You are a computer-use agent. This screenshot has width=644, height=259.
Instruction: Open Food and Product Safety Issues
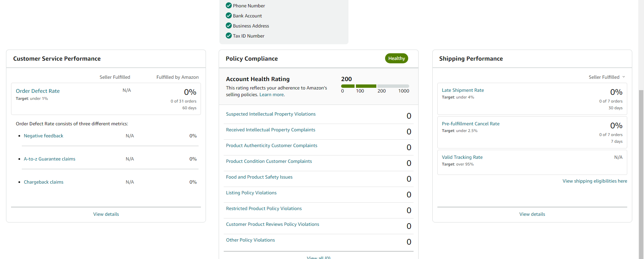(259, 177)
